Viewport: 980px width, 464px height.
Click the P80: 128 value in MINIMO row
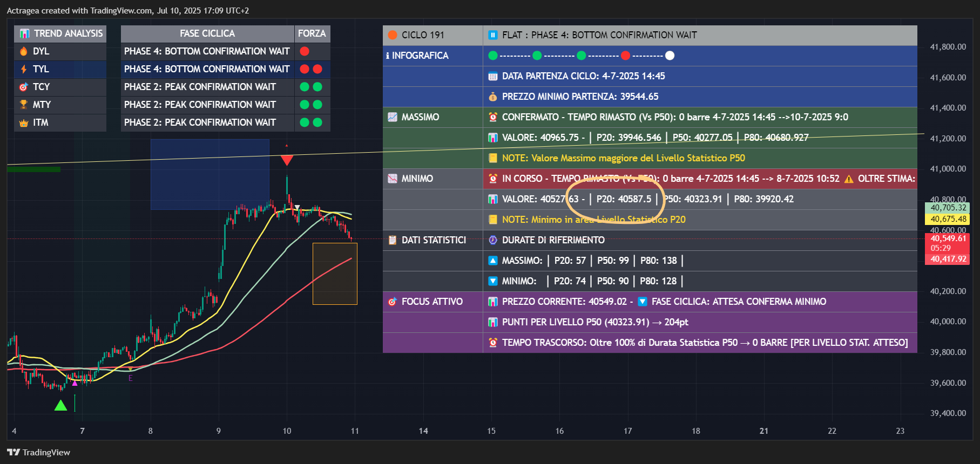658,281
